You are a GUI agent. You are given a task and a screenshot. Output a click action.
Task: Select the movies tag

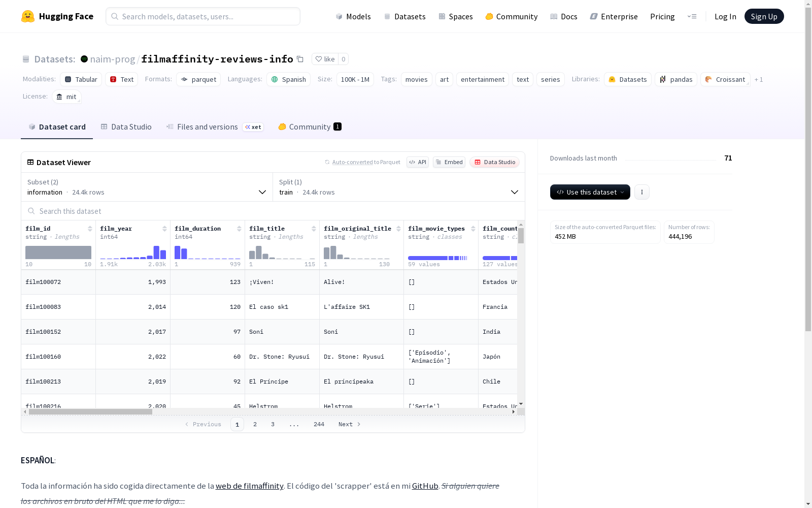[417, 79]
